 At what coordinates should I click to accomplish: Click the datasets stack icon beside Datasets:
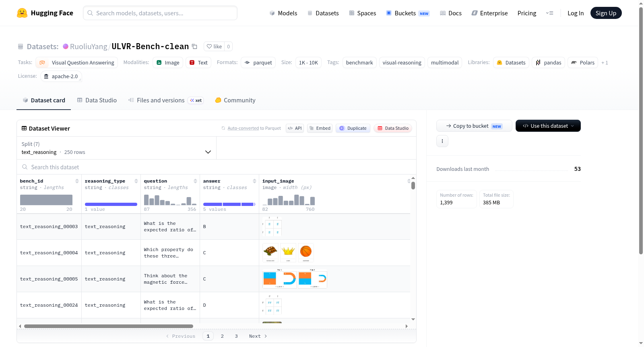click(21, 46)
